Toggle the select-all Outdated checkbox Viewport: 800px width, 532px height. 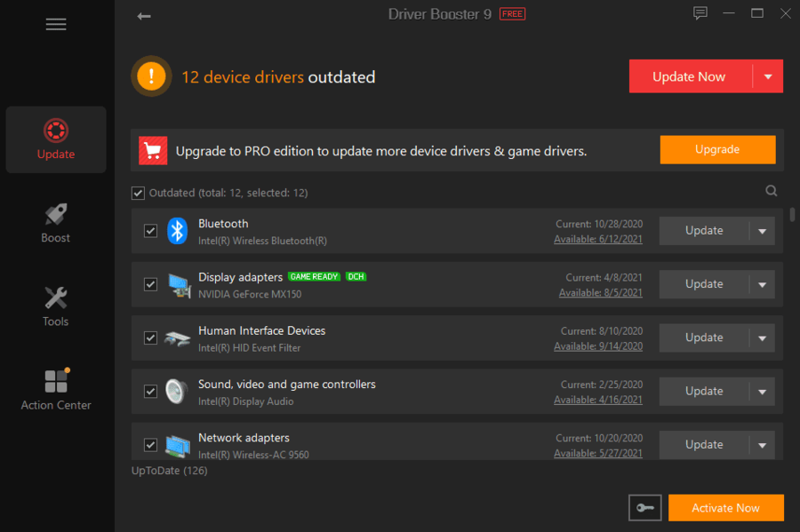point(138,193)
